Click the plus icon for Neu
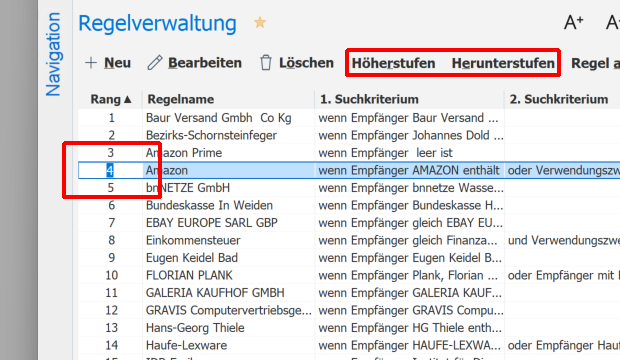Screen dimensions: 620x360 tap(91, 63)
